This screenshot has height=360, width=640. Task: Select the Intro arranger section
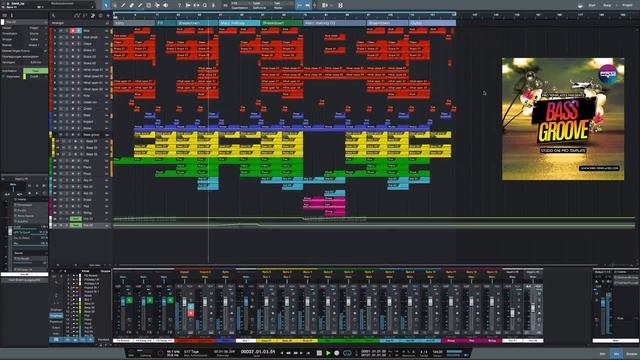click(x=133, y=23)
